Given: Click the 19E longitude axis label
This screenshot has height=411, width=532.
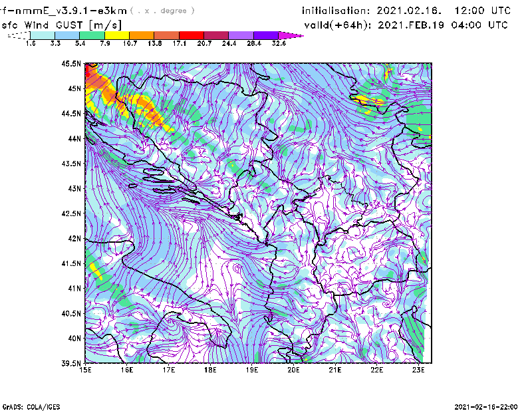Looking at the screenshot, I should (252, 370).
